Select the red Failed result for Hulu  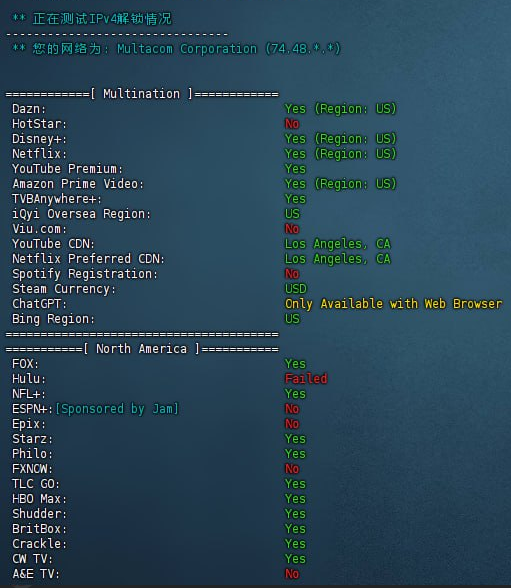(306, 379)
